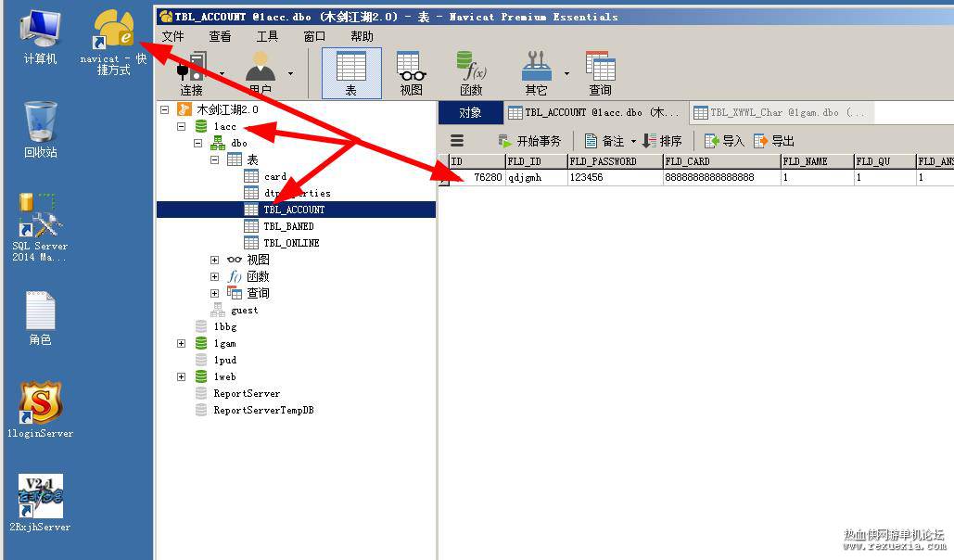Viewport: 954px width, 560px height.
Task: Switch to TBL_XWWL_Char @1gam.dbo tab
Action: pos(782,112)
